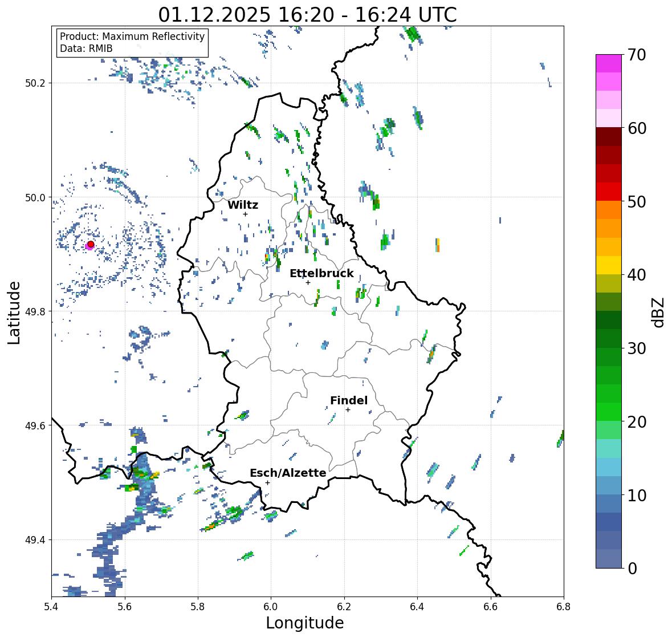672x637 pixels.
Task: Click the 30 tick on colorbar
Action: pos(637,348)
